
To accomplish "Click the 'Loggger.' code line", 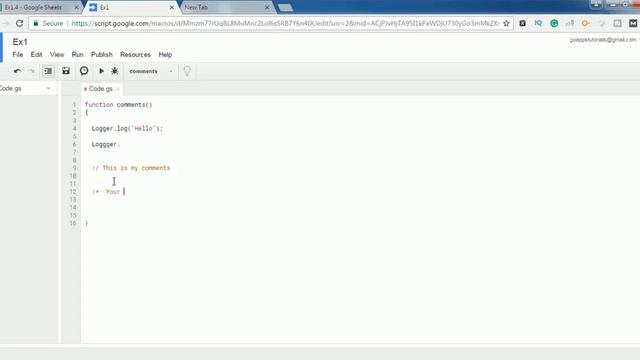I will (x=106, y=144).
